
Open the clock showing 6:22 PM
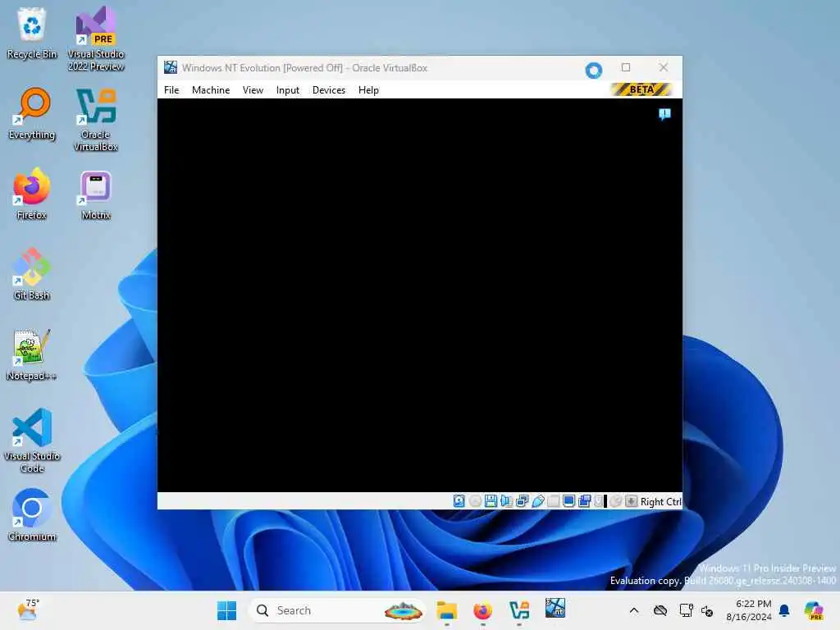pos(749,610)
